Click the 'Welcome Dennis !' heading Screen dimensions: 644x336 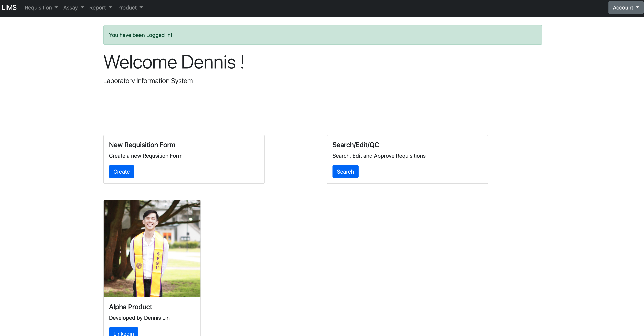pyautogui.click(x=174, y=62)
